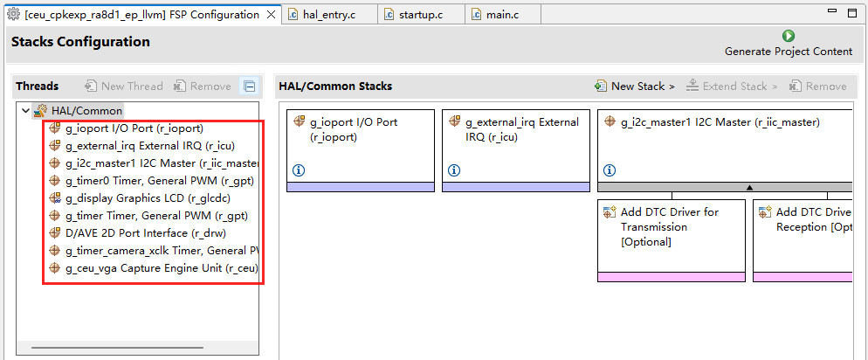Viewport: 868px width, 360px height.
Task: Click g_timer0 tree item icon
Action: (54, 181)
